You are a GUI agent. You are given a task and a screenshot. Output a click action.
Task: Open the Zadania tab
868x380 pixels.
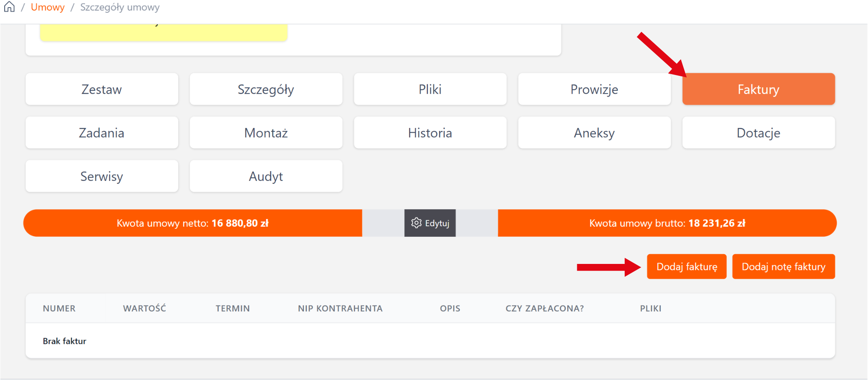click(102, 133)
